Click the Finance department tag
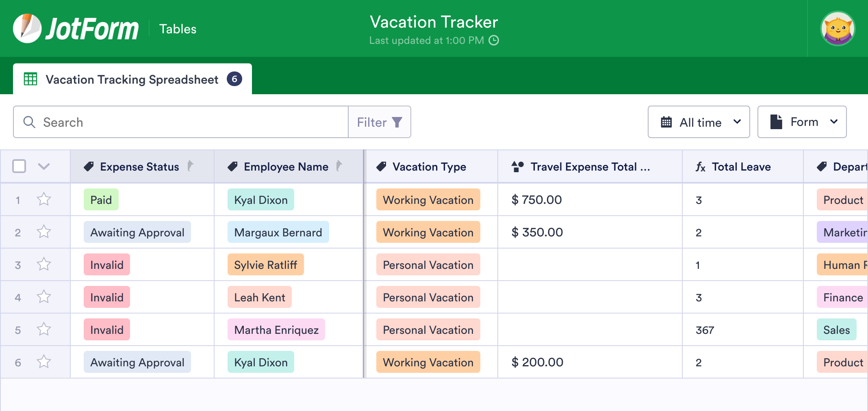The width and height of the screenshot is (868, 411). [x=842, y=297]
